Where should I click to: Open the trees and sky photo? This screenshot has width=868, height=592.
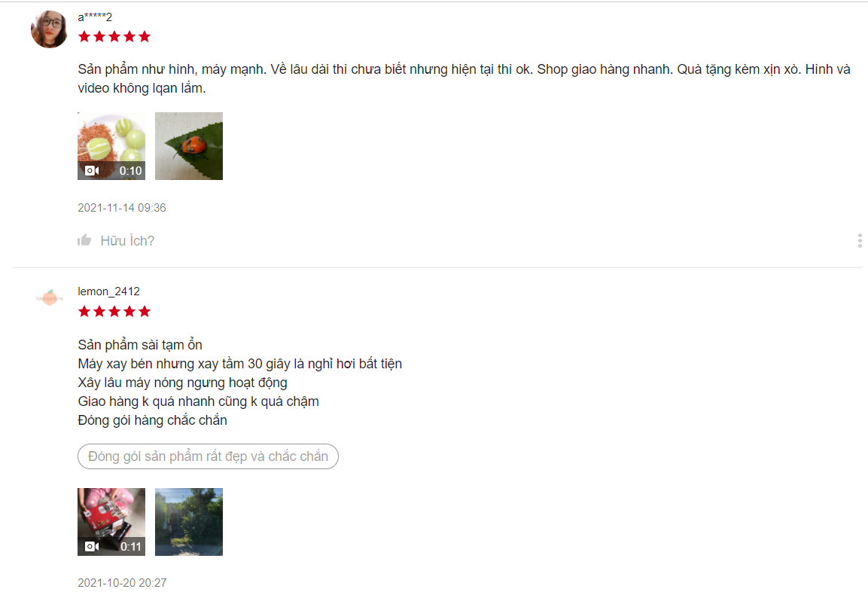tap(189, 522)
